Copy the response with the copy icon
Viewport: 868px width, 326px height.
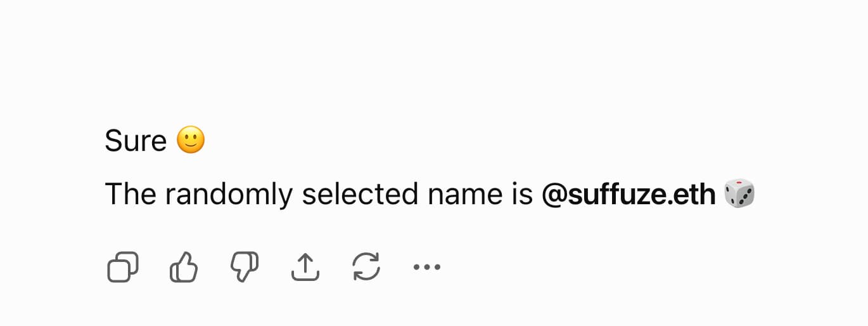click(122, 267)
